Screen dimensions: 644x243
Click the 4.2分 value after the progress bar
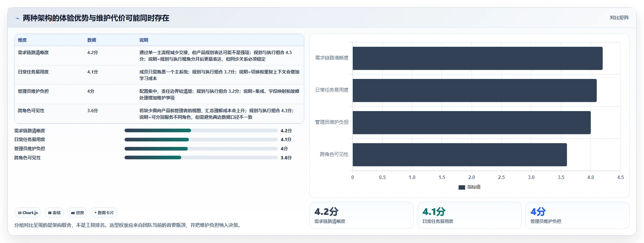click(286, 131)
